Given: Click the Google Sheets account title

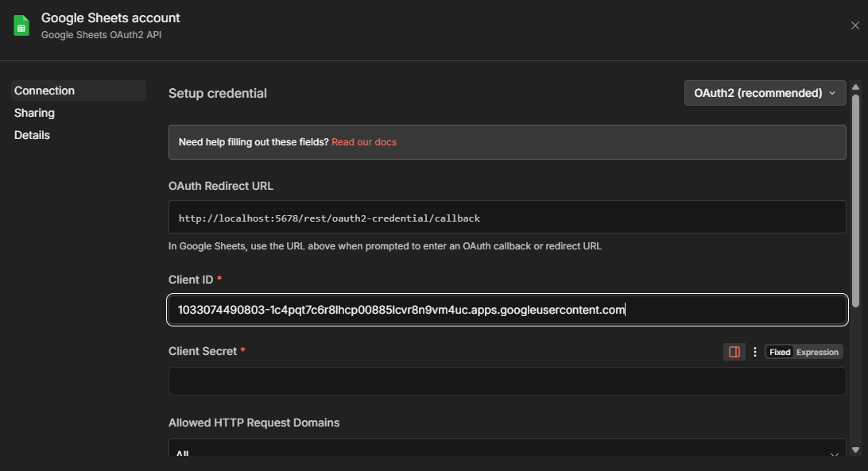Looking at the screenshot, I should tap(110, 17).
